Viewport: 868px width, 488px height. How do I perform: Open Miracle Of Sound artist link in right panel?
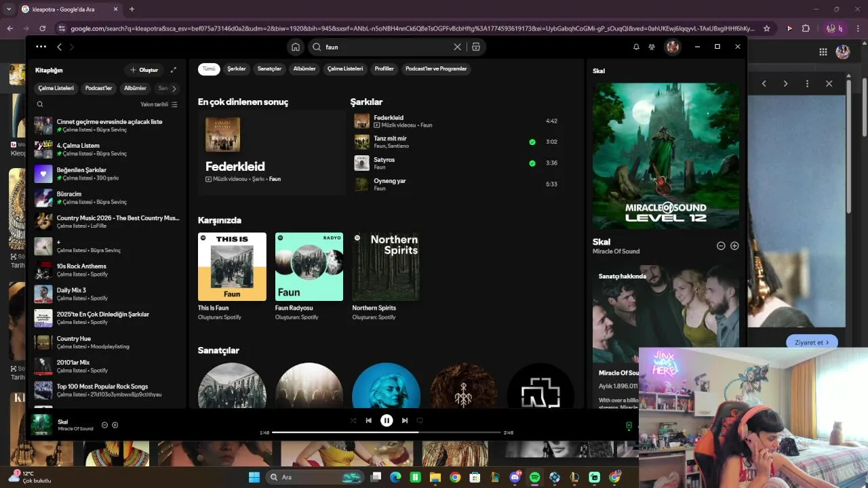[616, 251]
